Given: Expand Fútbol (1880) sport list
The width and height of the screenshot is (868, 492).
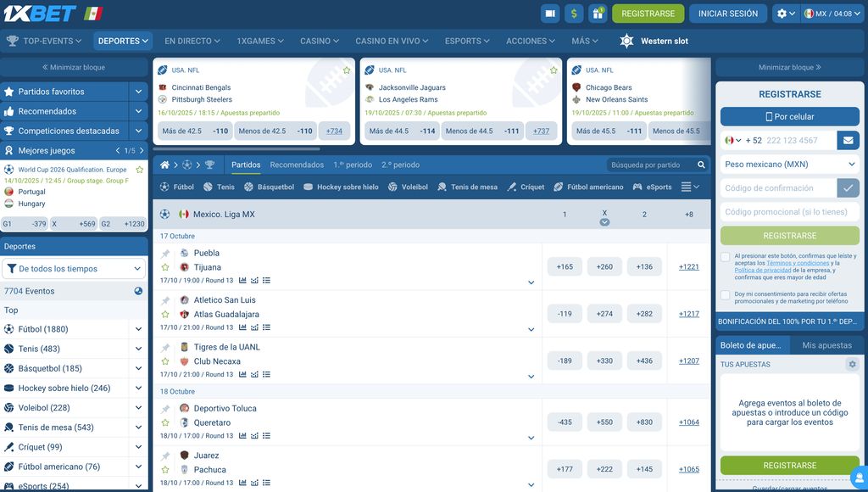Looking at the screenshot, I should pyautogui.click(x=138, y=329).
